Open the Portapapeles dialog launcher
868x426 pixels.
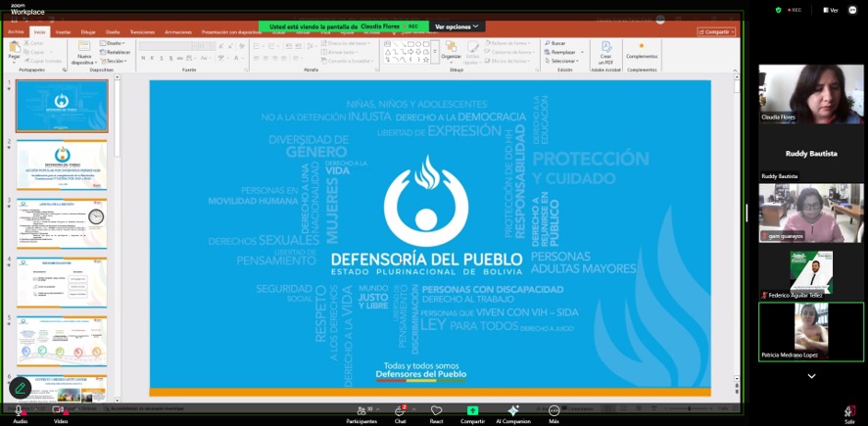click(65, 71)
